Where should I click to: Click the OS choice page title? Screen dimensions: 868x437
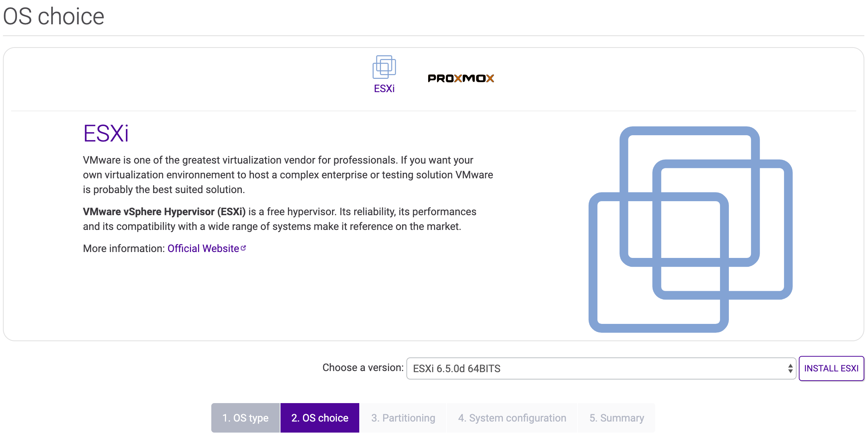[x=54, y=17]
